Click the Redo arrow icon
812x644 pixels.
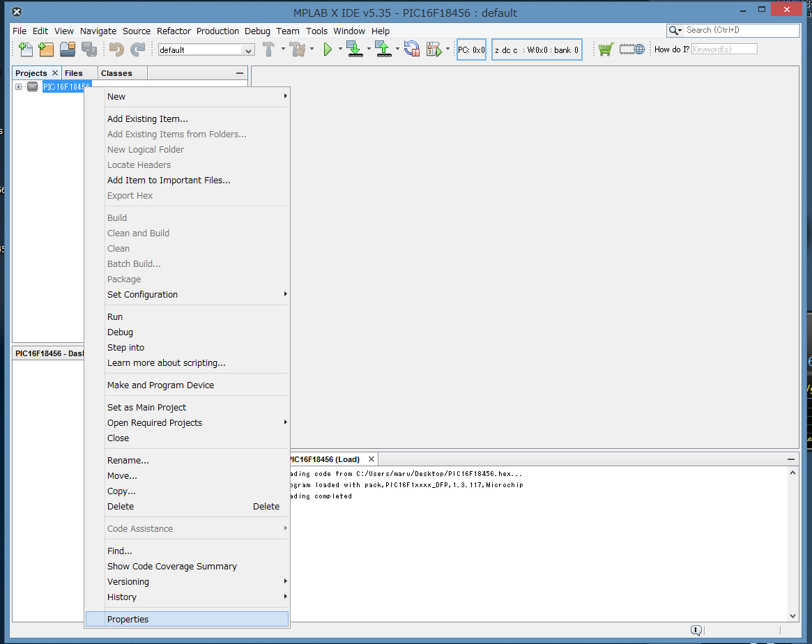coord(137,49)
